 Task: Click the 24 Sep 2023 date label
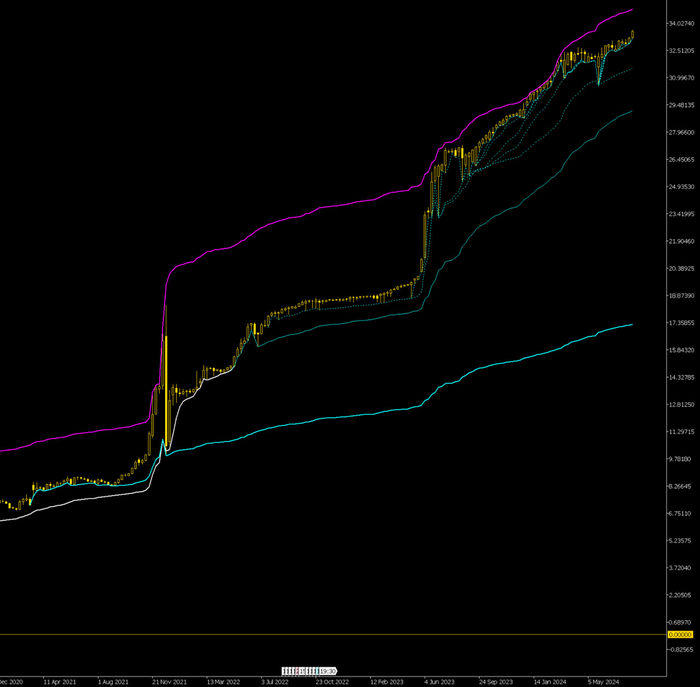[496, 682]
